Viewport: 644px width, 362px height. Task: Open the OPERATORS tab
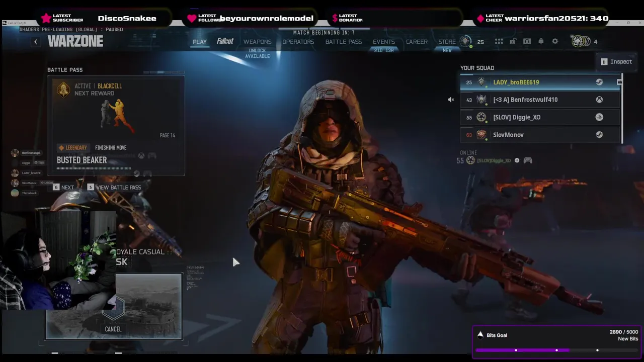298,42
